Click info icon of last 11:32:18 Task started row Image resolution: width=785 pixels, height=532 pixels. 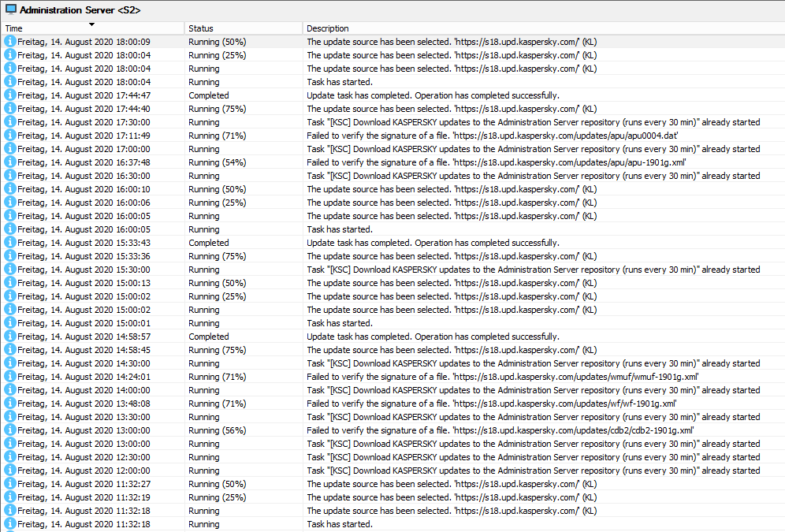tap(9, 524)
